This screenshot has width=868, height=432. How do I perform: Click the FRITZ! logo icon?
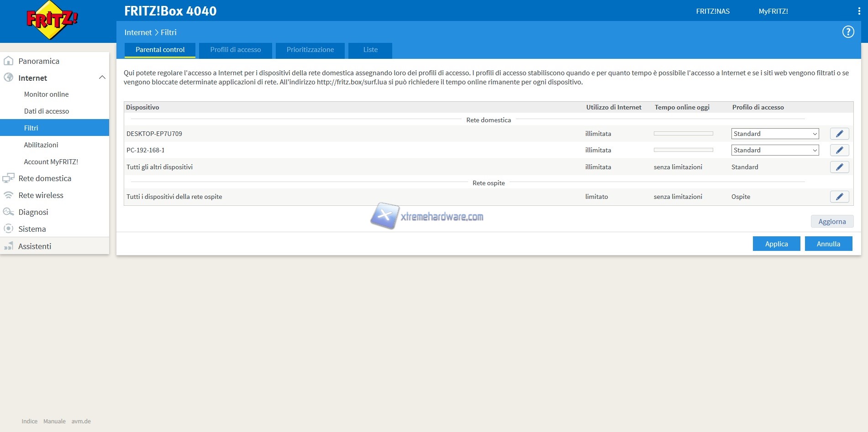pyautogui.click(x=52, y=20)
